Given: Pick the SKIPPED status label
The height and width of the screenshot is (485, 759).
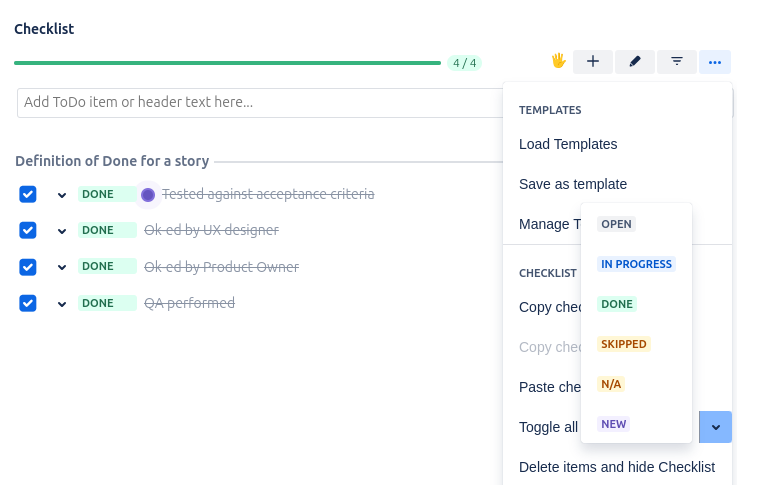Looking at the screenshot, I should coord(624,344).
